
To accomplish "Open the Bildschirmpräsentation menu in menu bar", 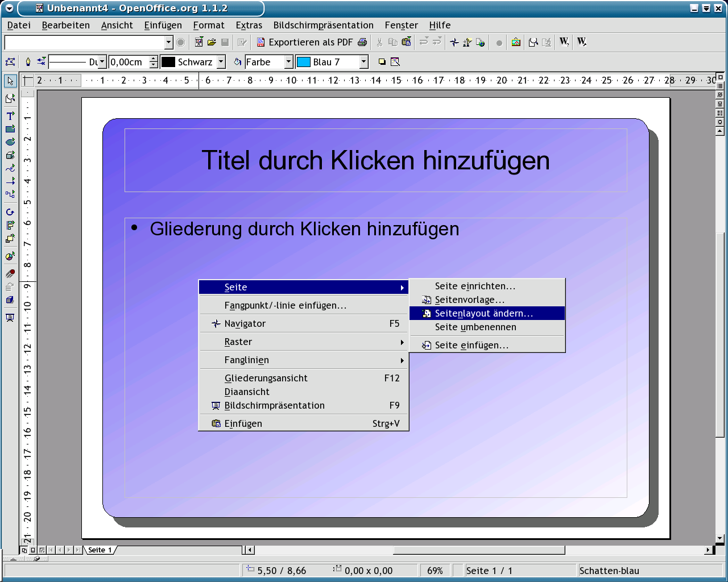I will pos(323,25).
